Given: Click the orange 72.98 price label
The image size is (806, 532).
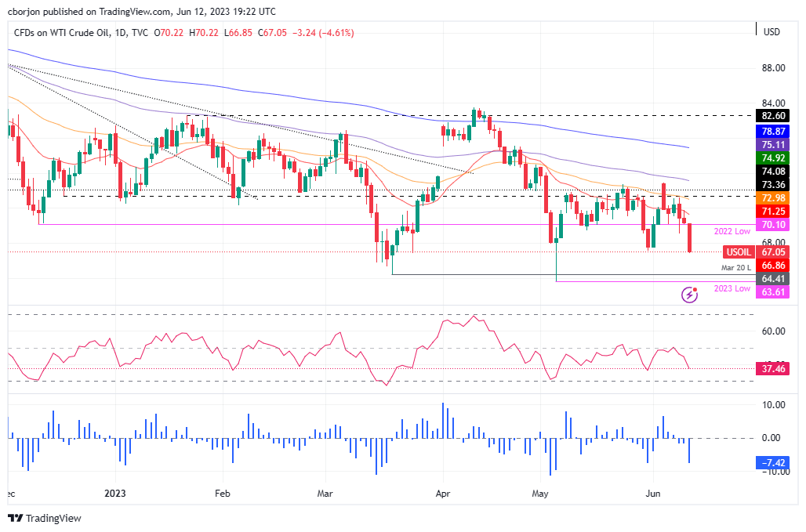Looking at the screenshot, I should pos(772,198).
